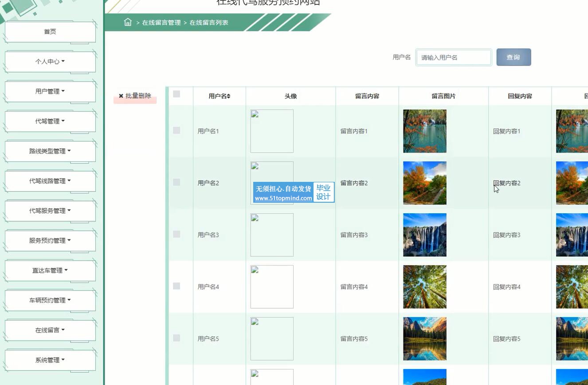Check the row checkbox for 用户名5
Screen dimensions: 588x385
pyautogui.click(x=176, y=338)
